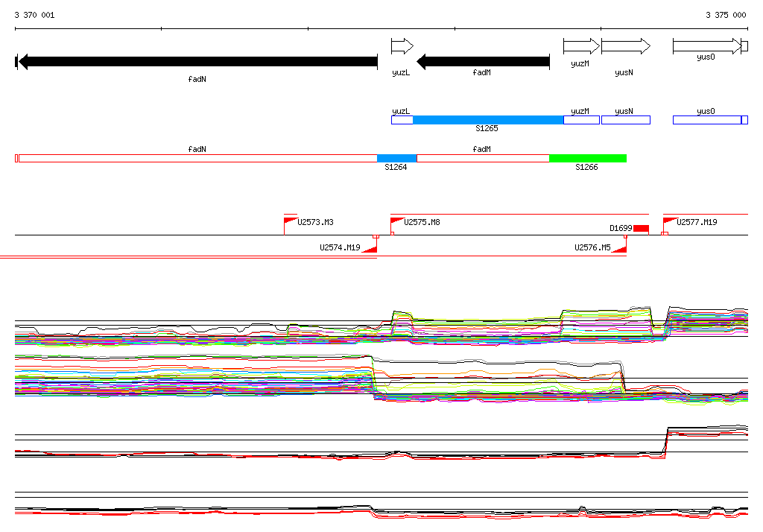Image resolution: width=763 pixels, height=532 pixels.
Task: Click the red D1699 terminator block
Action: pos(641,228)
